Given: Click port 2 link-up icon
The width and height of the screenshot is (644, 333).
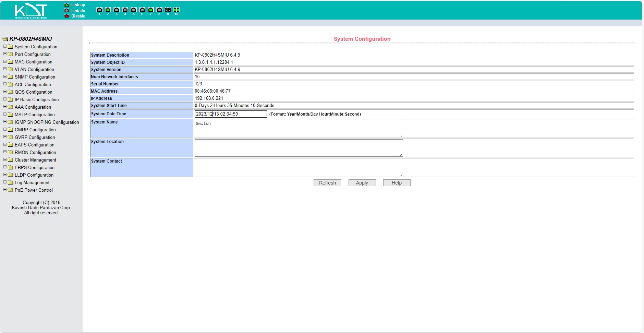Looking at the screenshot, I should (x=108, y=10).
